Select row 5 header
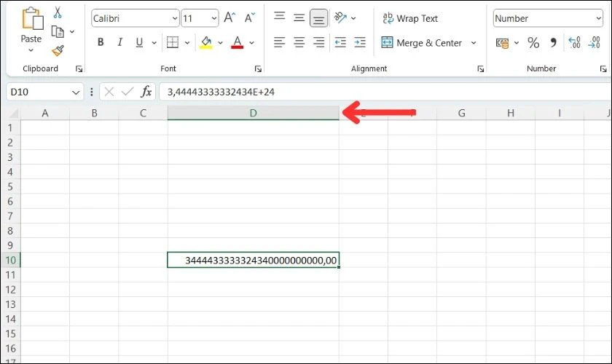Image resolution: width=612 pixels, height=364 pixels. tap(10, 186)
